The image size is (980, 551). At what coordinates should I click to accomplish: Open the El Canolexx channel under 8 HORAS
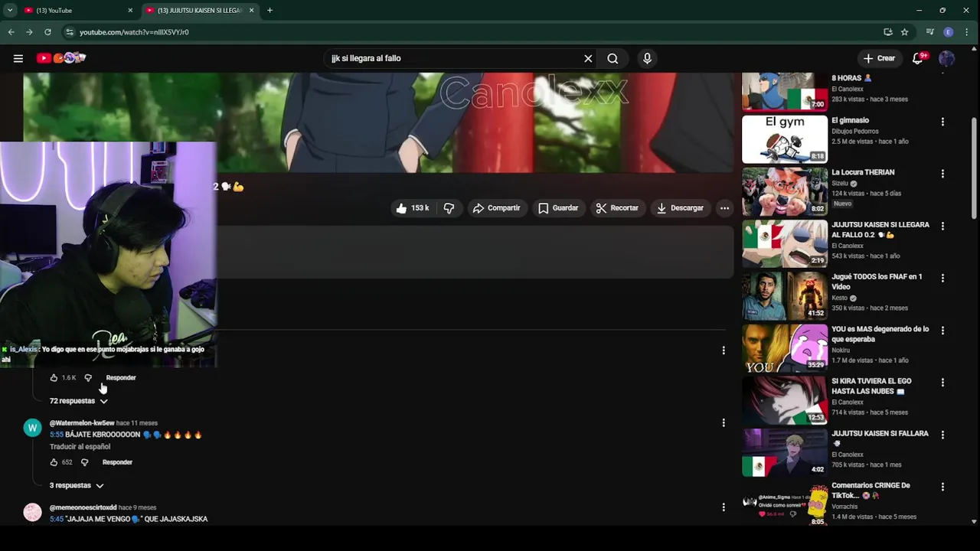click(x=848, y=89)
